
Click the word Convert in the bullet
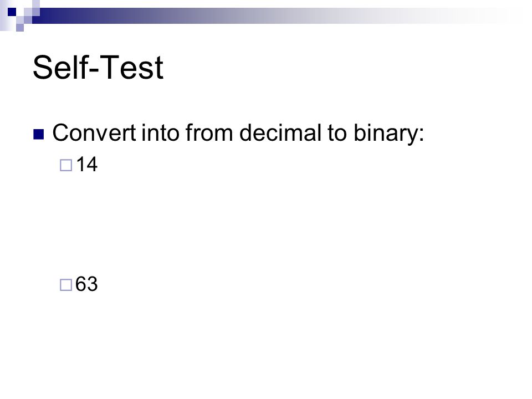pos(94,132)
